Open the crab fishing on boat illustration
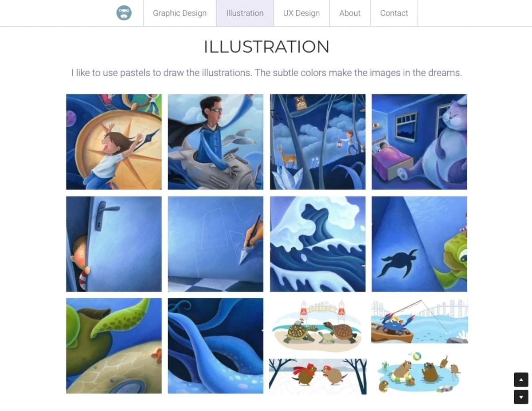The image size is (532, 411). 419,321
